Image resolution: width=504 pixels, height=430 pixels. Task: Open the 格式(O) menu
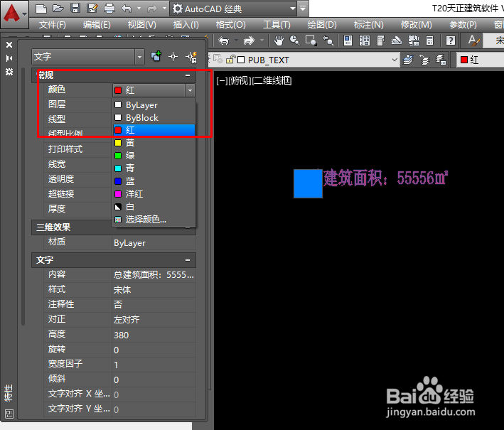[231, 25]
